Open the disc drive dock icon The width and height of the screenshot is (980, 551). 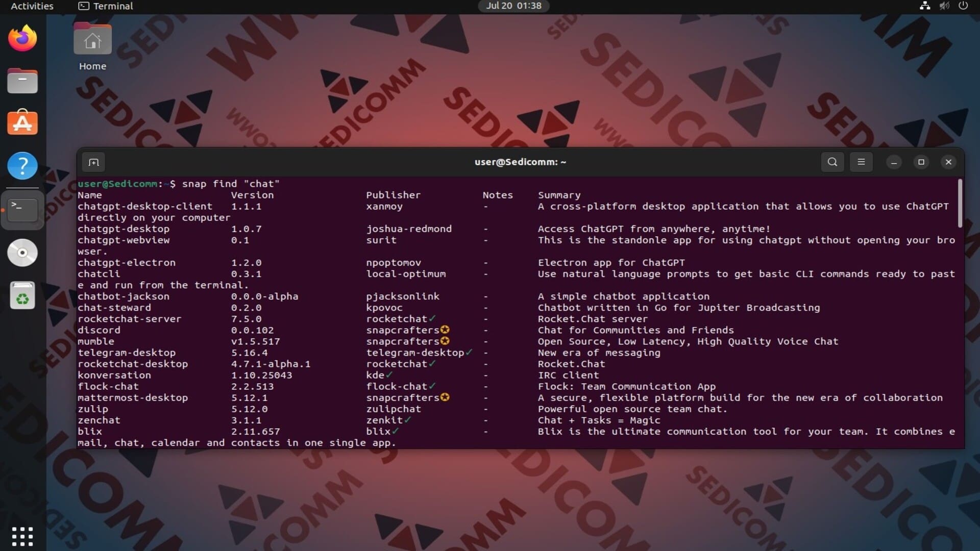coord(22,253)
